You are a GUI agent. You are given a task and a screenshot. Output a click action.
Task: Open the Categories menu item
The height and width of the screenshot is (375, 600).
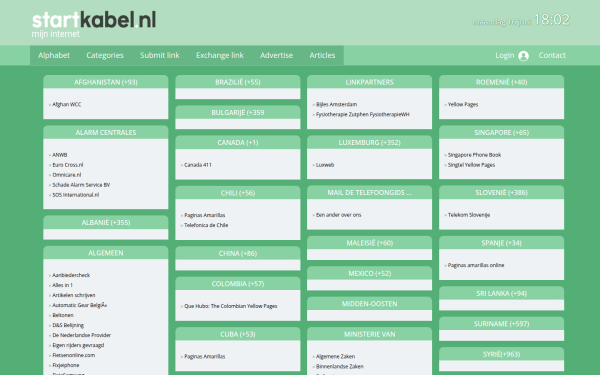click(105, 55)
